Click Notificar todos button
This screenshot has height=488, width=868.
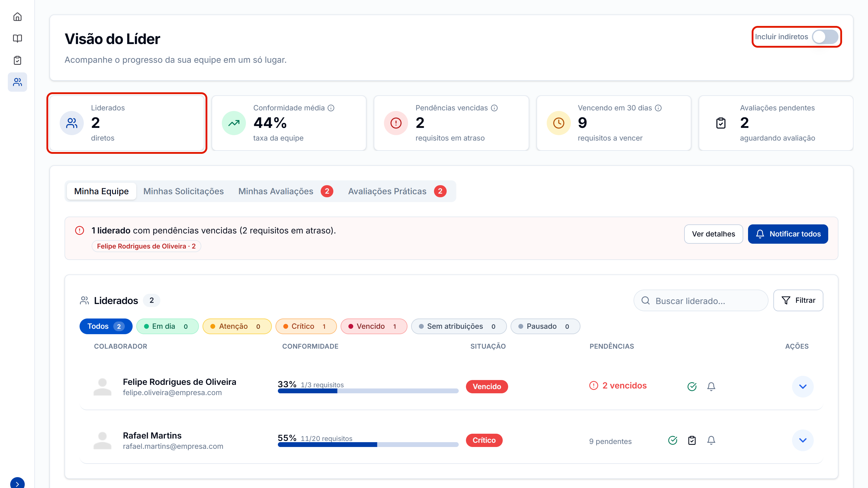pyautogui.click(x=788, y=234)
